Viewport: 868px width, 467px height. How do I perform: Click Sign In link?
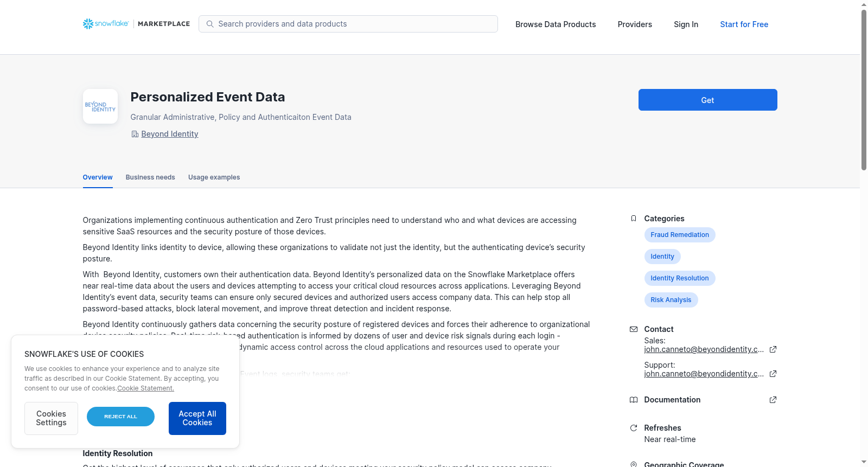pyautogui.click(x=686, y=24)
